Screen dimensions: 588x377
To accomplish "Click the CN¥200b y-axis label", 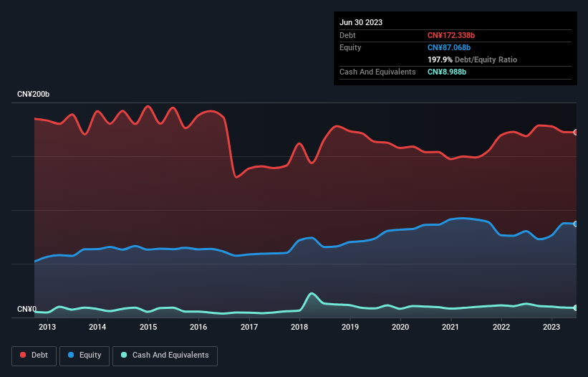I will 34,94.
